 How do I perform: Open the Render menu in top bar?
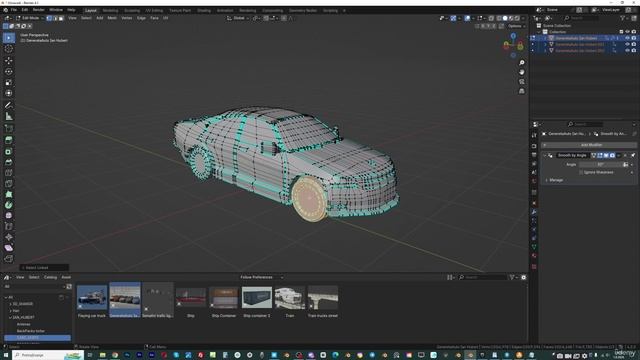coord(38,10)
